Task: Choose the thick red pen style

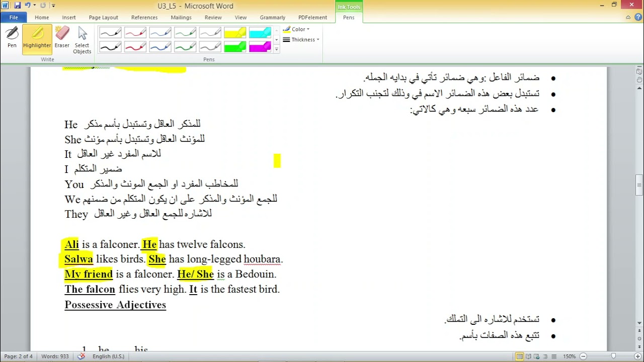Action: (x=135, y=47)
